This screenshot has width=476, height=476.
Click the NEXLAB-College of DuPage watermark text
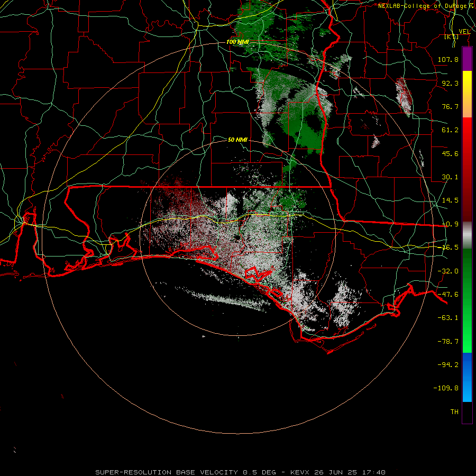pos(426,6)
